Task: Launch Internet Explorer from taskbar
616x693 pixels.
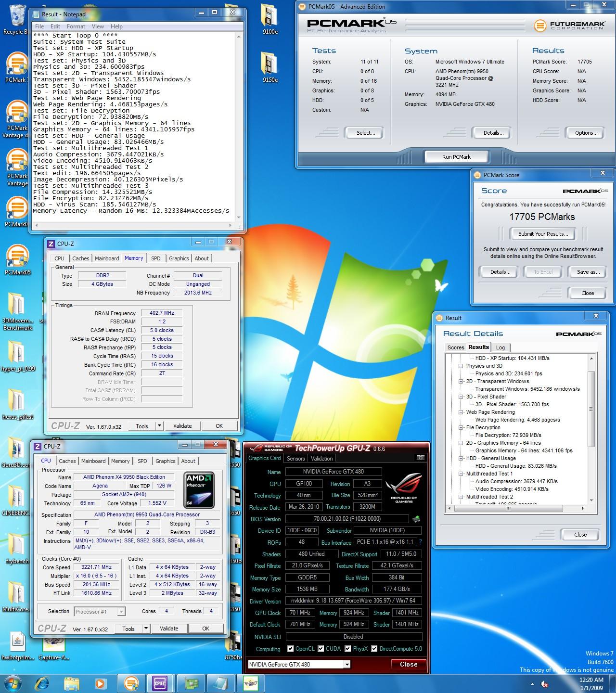Action: [x=43, y=683]
